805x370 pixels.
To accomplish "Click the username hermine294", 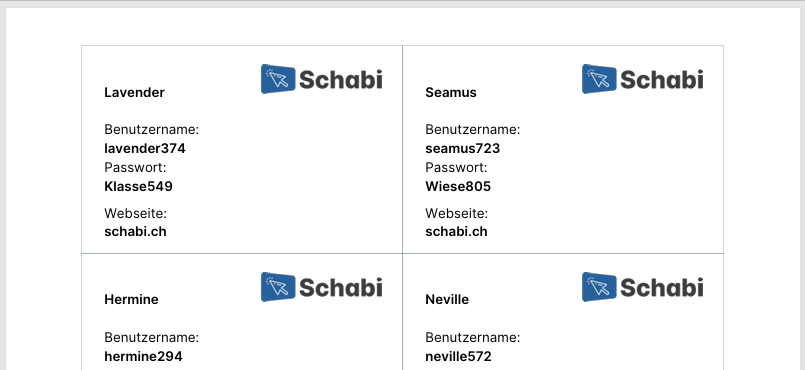I will coord(143,356).
